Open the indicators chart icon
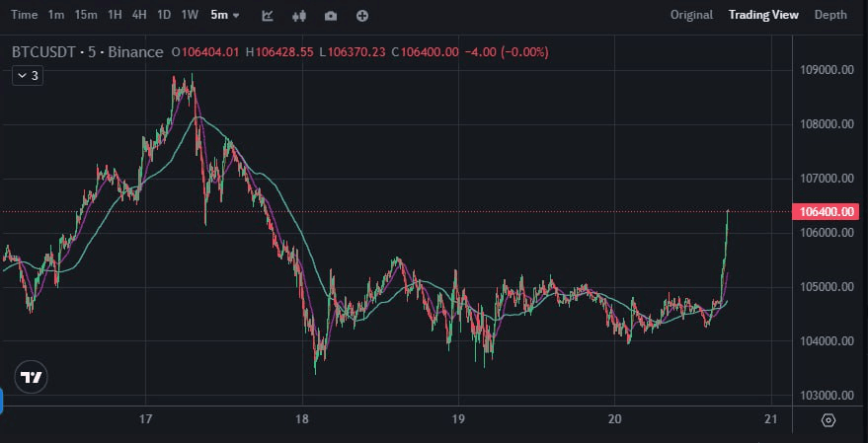Image resolution: width=868 pixels, height=443 pixels. [x=268, y=16]
